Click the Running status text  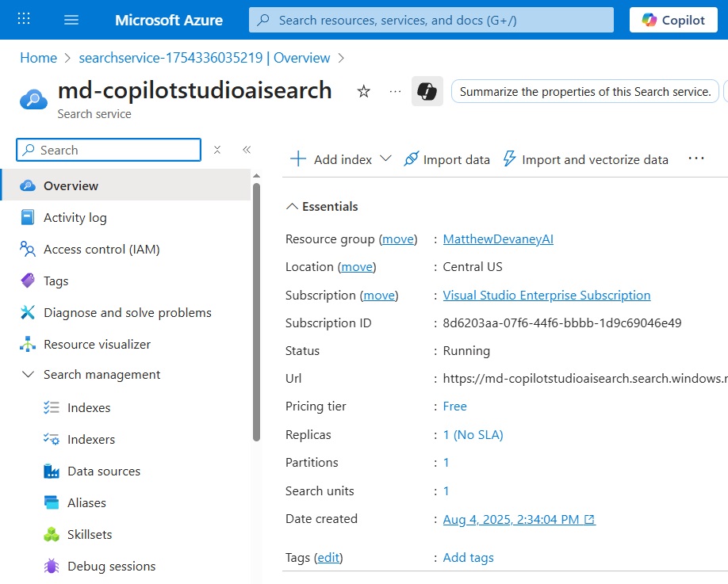coord(466,351)
